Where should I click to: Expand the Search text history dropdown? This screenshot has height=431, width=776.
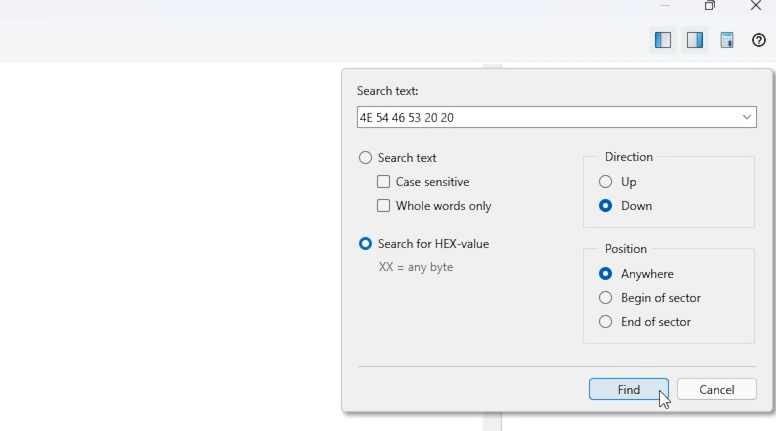[x=746, y=117]
